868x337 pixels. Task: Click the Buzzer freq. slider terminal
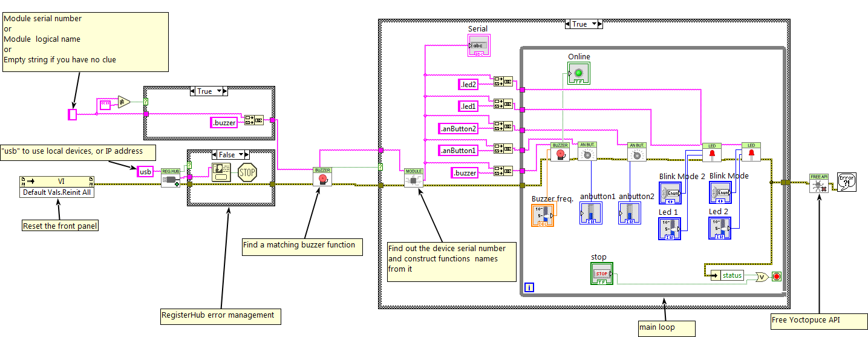[543, 215]
